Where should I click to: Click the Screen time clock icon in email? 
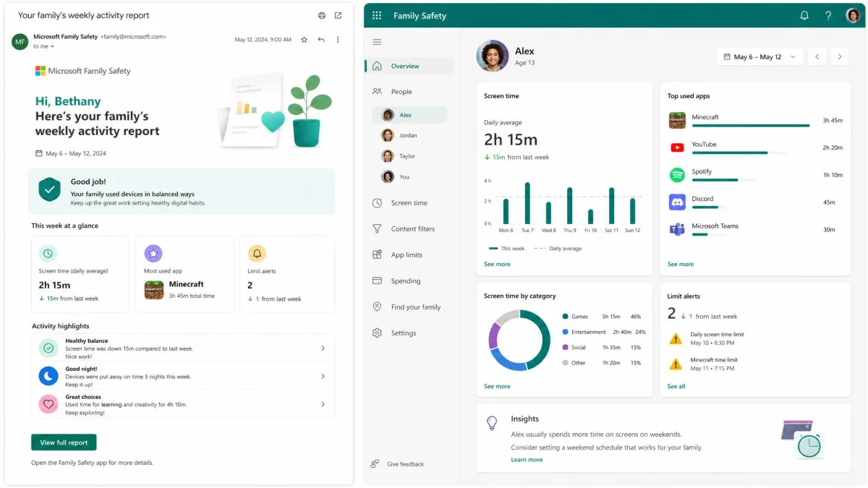[x=48, y=254]
